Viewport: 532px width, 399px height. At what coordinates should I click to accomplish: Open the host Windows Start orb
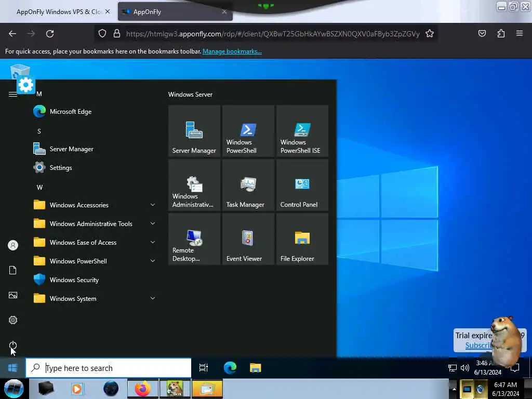[x=14, y=389]
